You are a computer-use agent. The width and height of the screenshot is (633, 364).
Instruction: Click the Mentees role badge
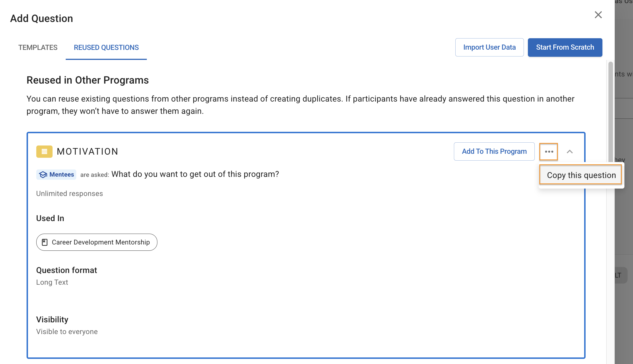[57, 175]
